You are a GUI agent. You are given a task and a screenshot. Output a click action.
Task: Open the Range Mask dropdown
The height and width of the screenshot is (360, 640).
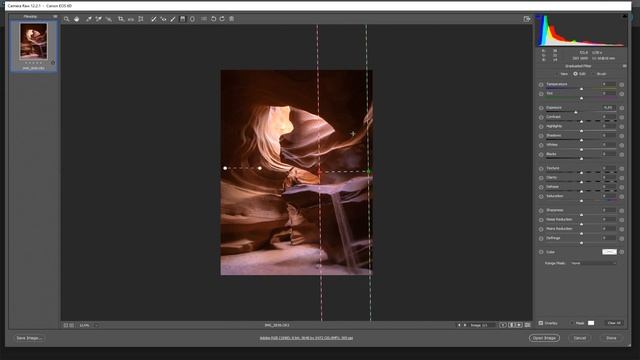[x=593, y=263]
